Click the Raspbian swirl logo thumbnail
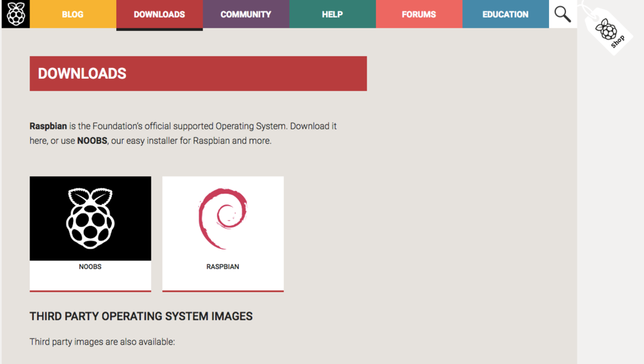Screen dimensions: 644x364 [223, 218]
